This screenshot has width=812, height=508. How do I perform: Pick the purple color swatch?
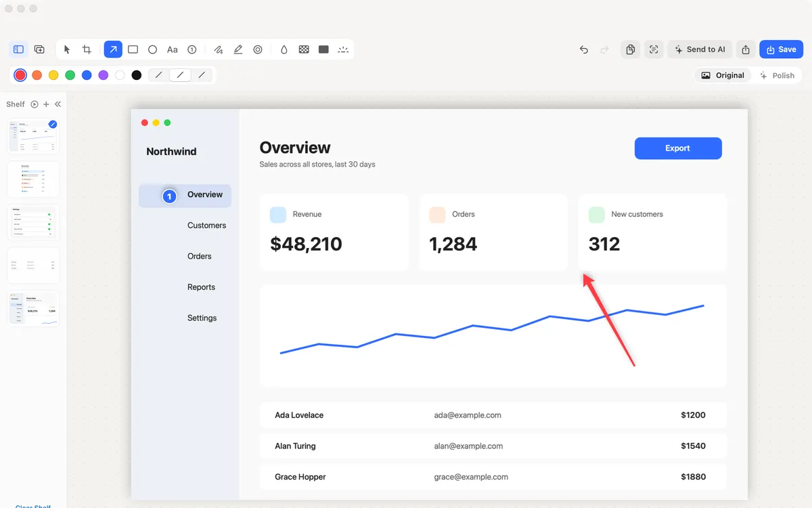[104, 75]
